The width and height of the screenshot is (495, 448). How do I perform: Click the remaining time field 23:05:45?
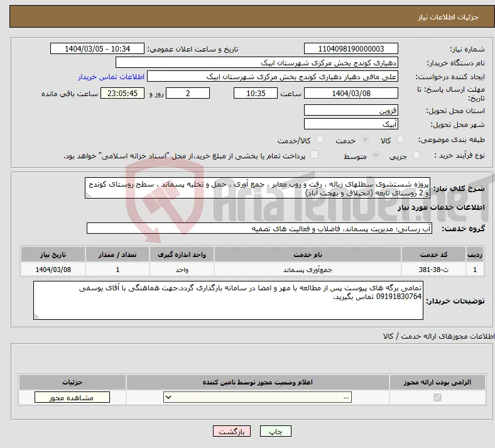tap(122, 93)
